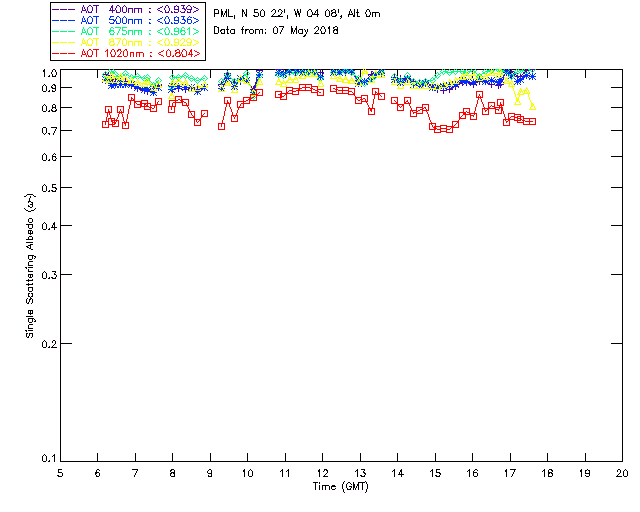
Task: Click the 9 tick label on time axis
Action: tap(210, 473)
